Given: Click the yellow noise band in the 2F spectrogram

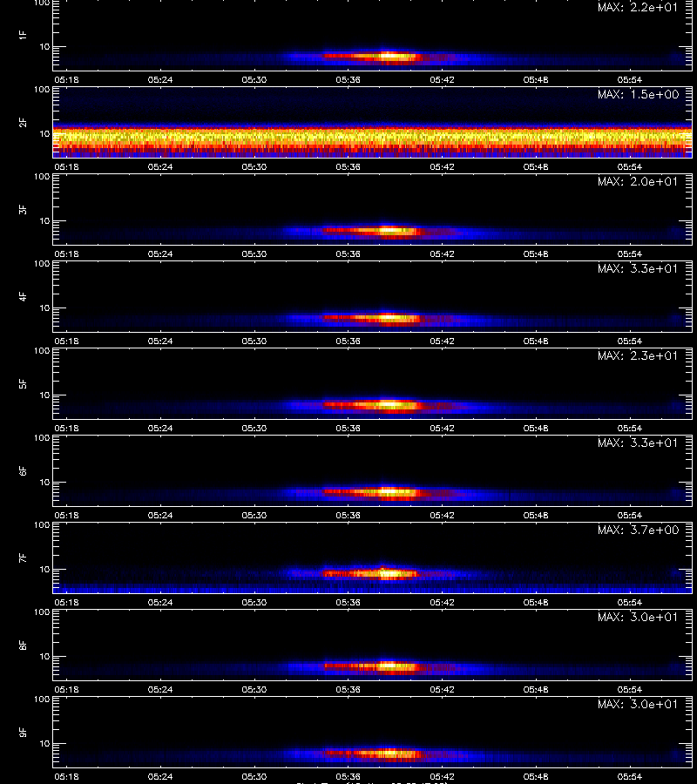Looking at the screenshot, I should click(373, 136).
